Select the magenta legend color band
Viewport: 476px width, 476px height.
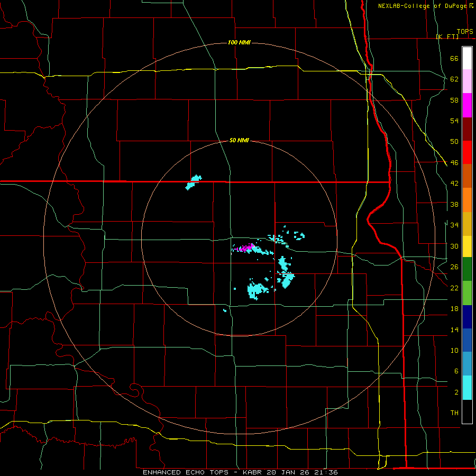(467, 105)
